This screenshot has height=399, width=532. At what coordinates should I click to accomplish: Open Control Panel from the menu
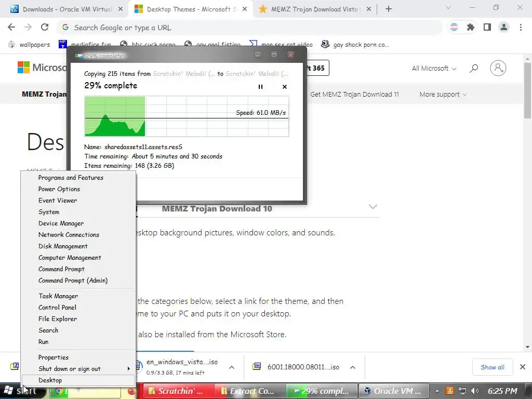(78, 308)
